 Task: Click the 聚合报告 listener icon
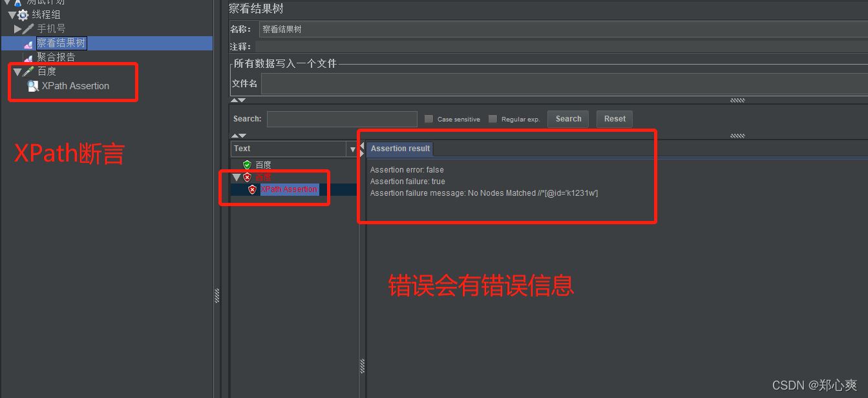pyautogui.click(x=28, y=58)
